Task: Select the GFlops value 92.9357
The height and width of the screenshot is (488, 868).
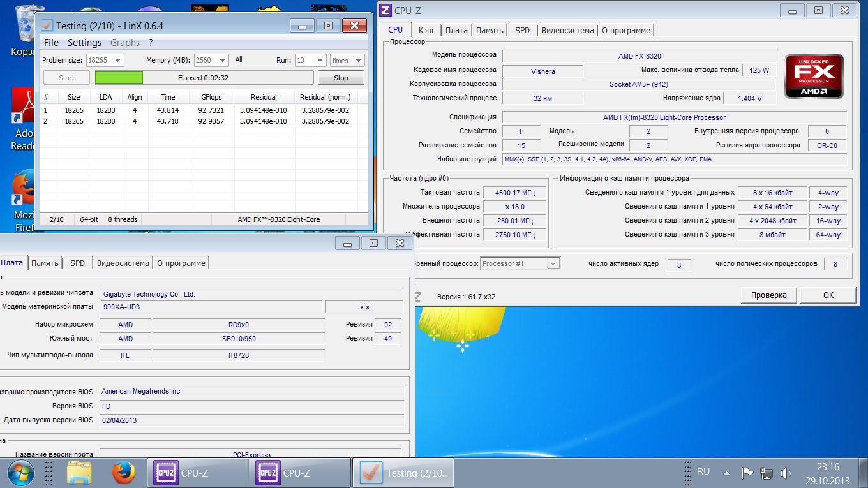Action: tap(211, 121)
